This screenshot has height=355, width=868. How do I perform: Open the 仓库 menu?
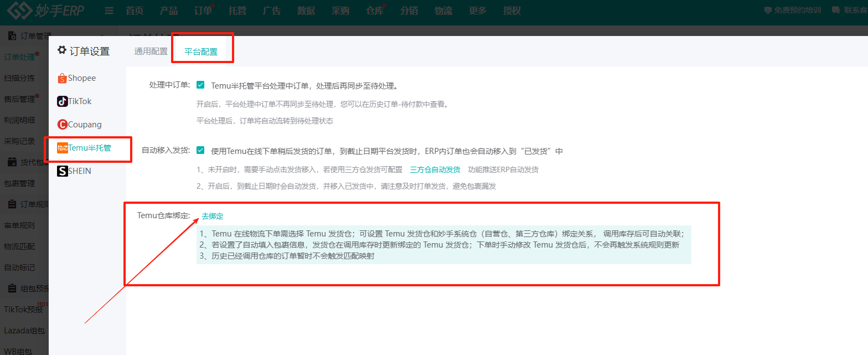click(375, 11)
